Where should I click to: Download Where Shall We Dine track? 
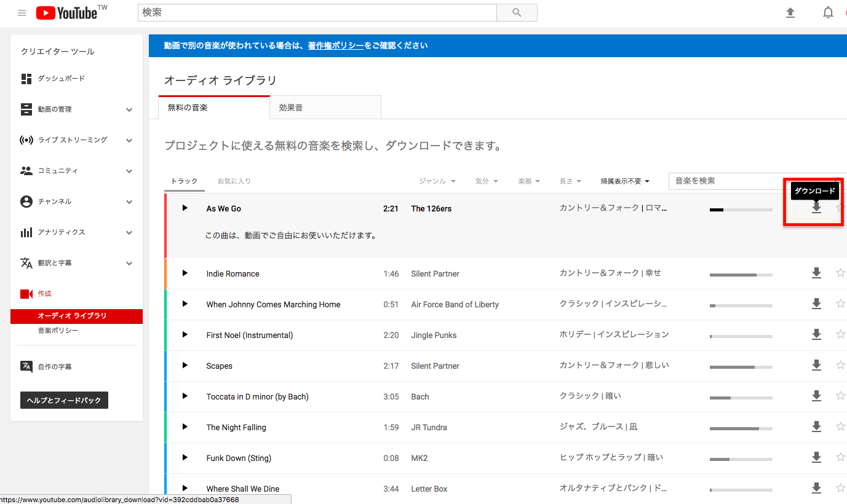click(816, 488)
